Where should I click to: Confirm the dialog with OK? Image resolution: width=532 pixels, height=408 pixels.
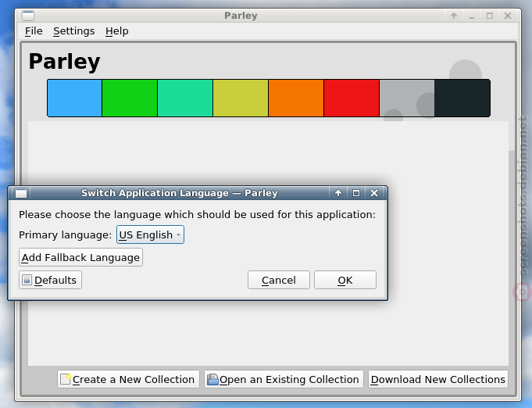point(345,280)
